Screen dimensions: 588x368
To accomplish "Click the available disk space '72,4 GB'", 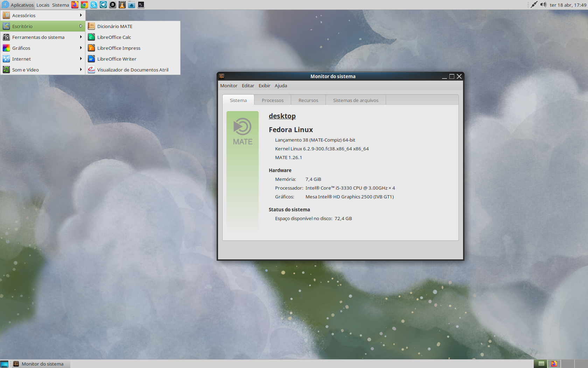I will click(343, 218).
